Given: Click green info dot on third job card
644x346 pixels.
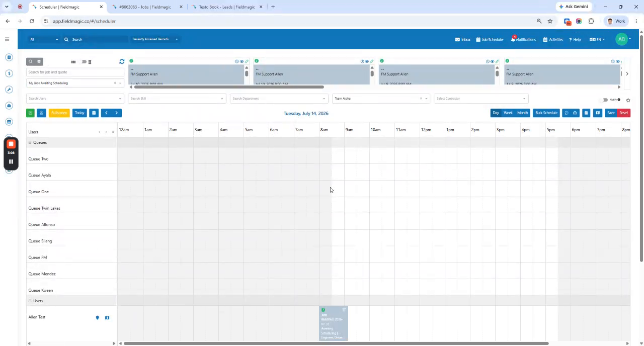Looking at the screenshot, I should (x=382, y=61).
